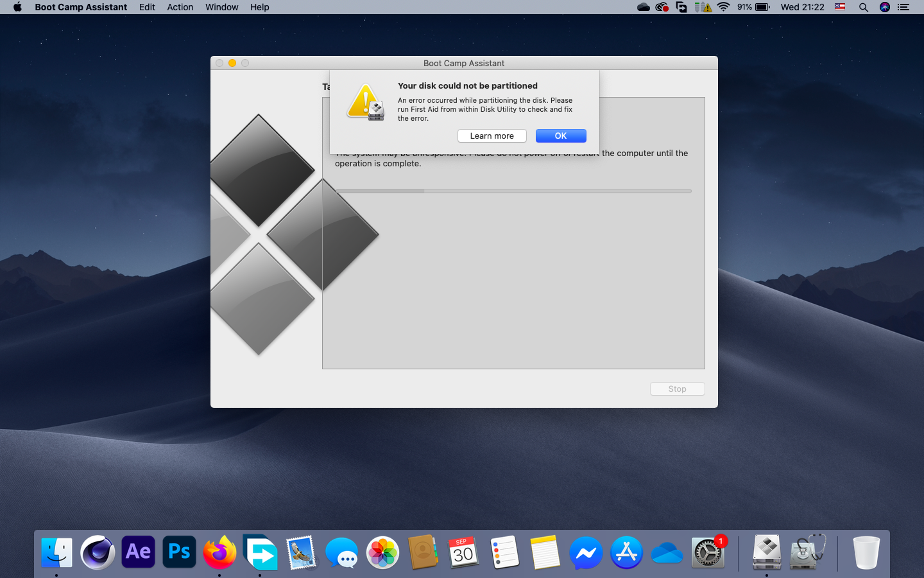
Task: Click the Stop button
Action: (678, 389)
